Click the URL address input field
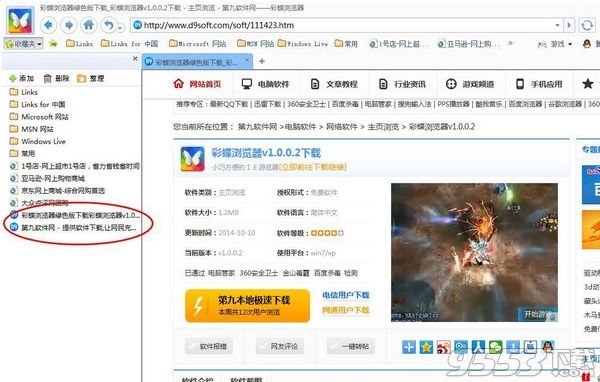 pyautogui.click(x=347, y=25)
